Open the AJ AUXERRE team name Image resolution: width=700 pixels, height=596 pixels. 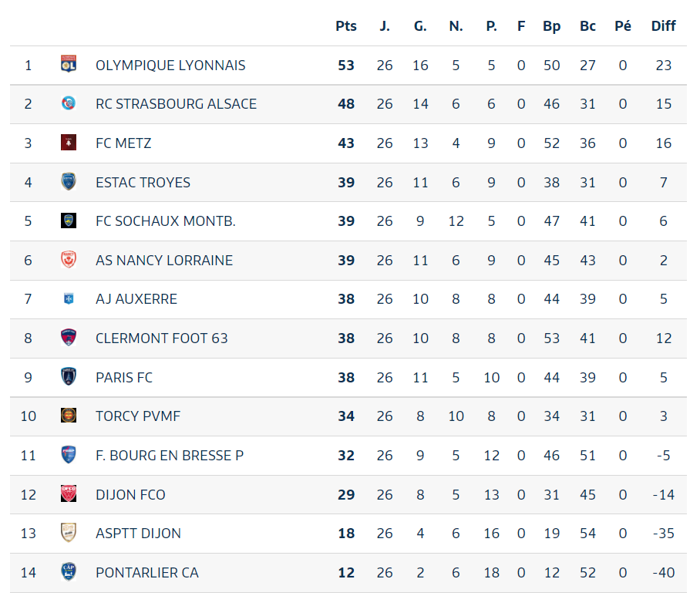point(136,298)
